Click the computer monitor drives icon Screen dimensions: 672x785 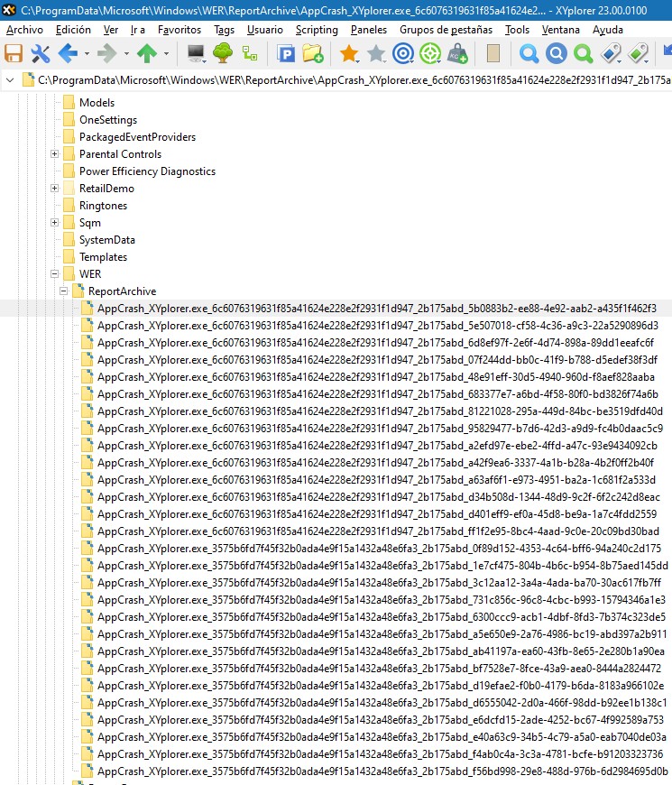click(x=195, y=53)
